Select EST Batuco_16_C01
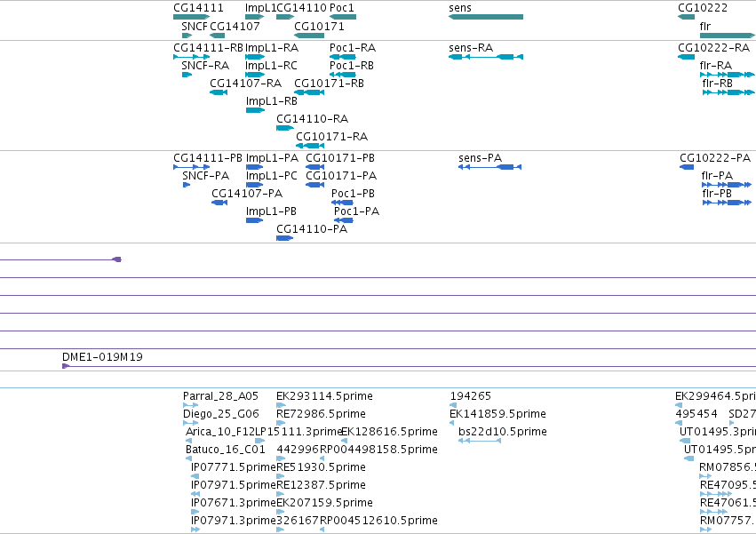Image resolution: width=756 pixels, height=534 pixels. click(x=188, y=458)
